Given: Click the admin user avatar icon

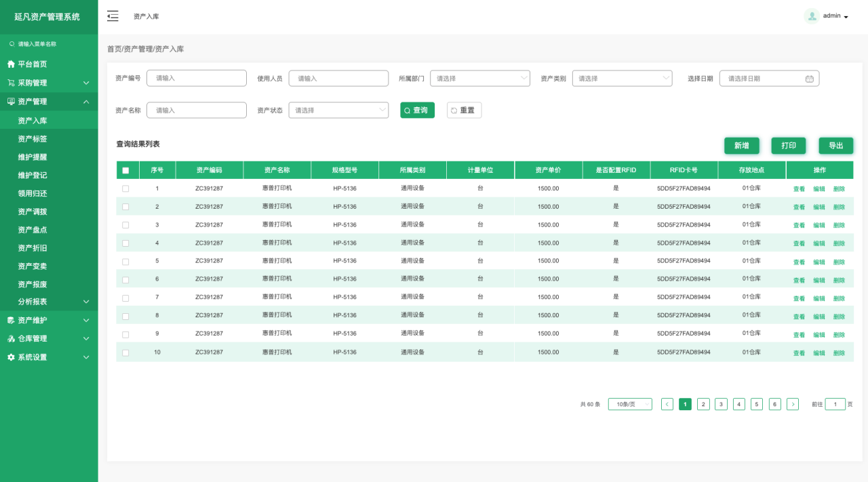Looking at the screenshot, I should point(811,16).
